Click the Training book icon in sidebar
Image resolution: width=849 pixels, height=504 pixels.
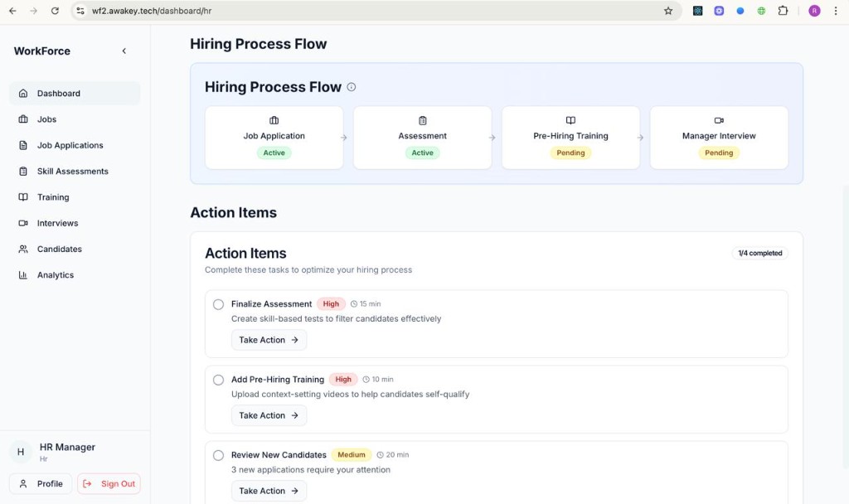tap(23, 197)
